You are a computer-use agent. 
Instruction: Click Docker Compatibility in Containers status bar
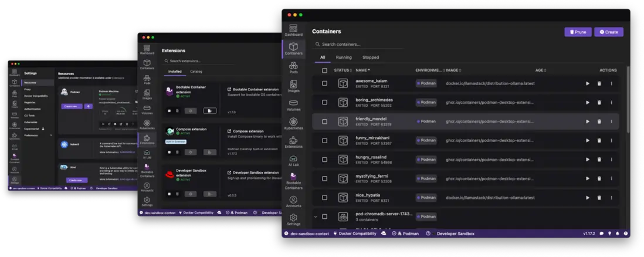tap(354, 234)
